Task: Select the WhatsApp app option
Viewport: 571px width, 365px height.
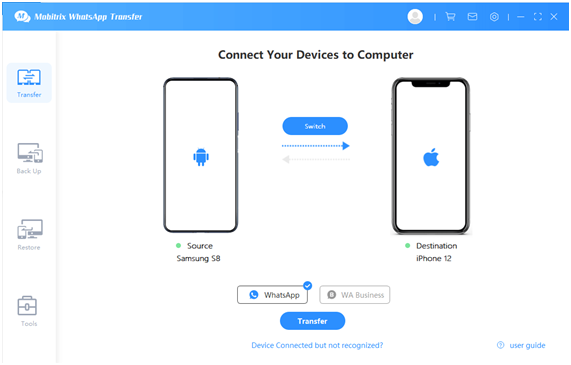Action: 272,295
